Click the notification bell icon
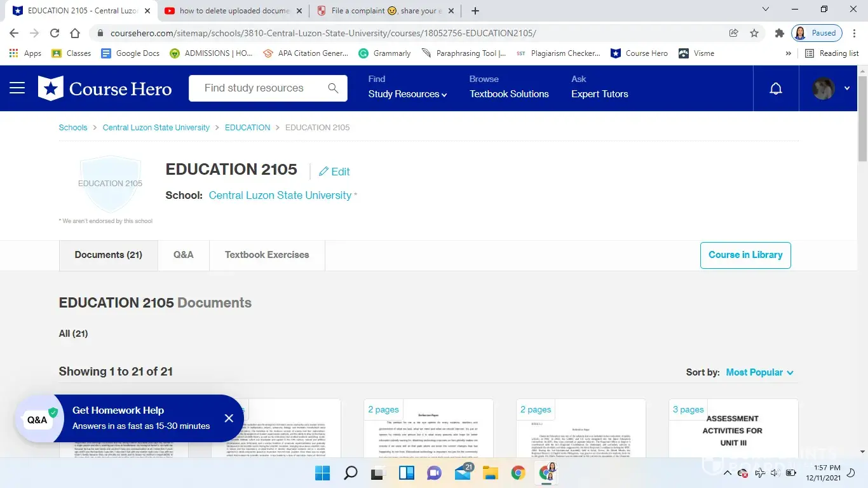 [775, 89]
